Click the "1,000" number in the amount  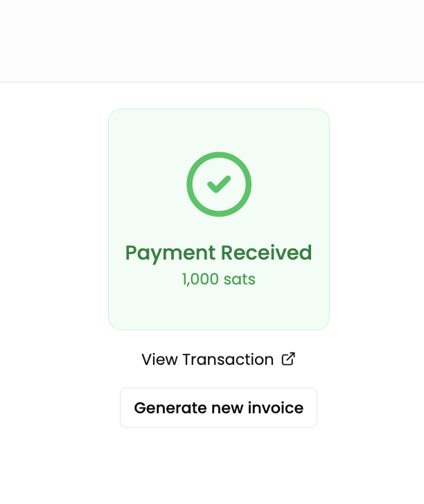199,280
